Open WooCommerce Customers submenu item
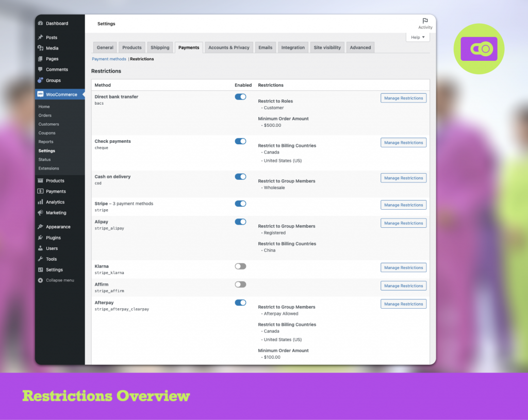 click(x=48, y=124)
